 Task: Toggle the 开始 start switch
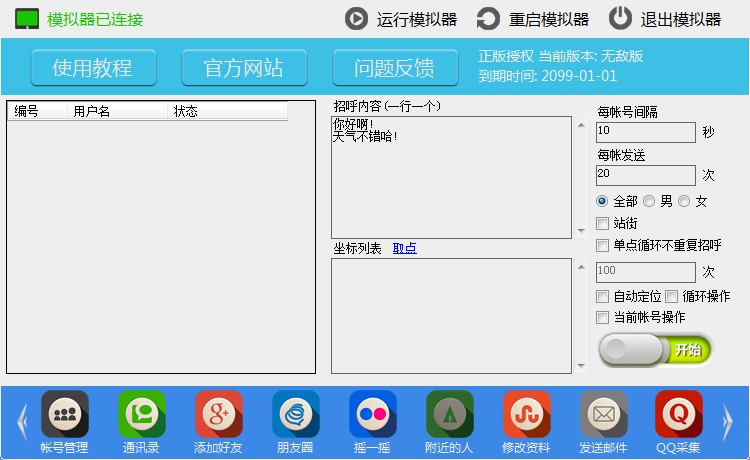pyautogui.click(x=655, y=350)
